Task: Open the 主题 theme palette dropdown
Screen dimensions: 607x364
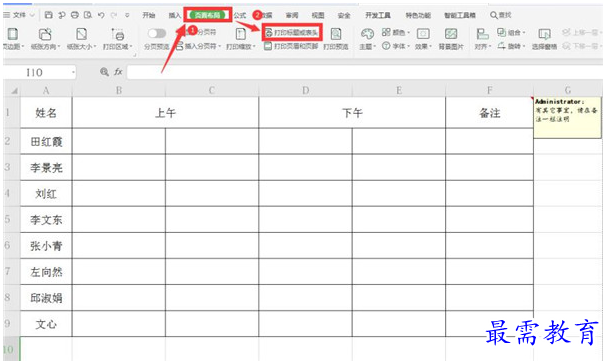Action: click(x=367, y=39)
